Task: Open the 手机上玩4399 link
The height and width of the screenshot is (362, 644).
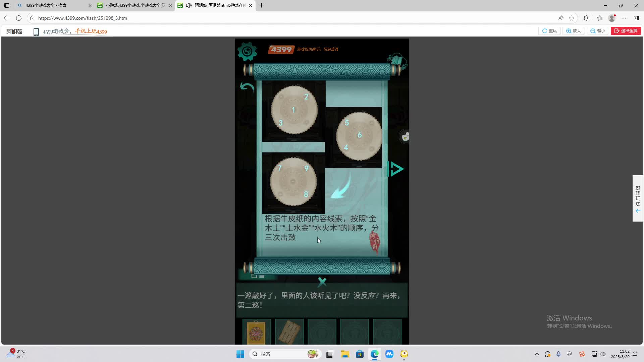Action: [91, 32]
